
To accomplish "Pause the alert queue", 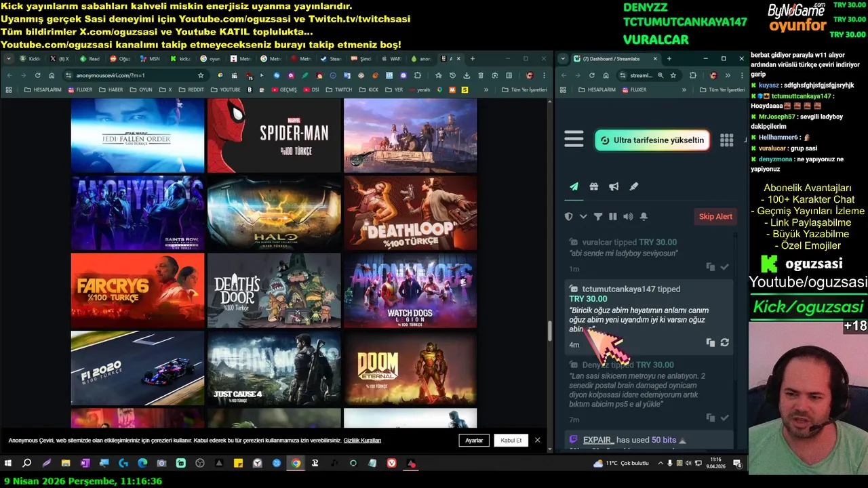I will [x=613, y=216].
